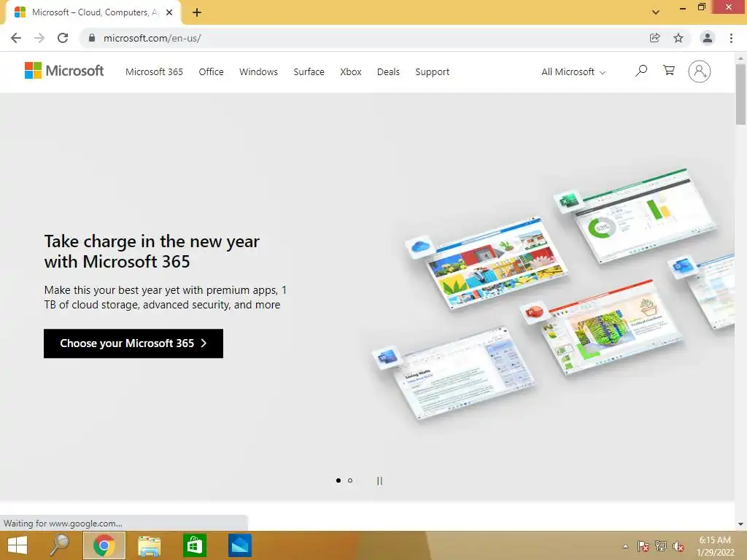Click the network tray icon
This screenshot has width=747, height=560.
661,546
